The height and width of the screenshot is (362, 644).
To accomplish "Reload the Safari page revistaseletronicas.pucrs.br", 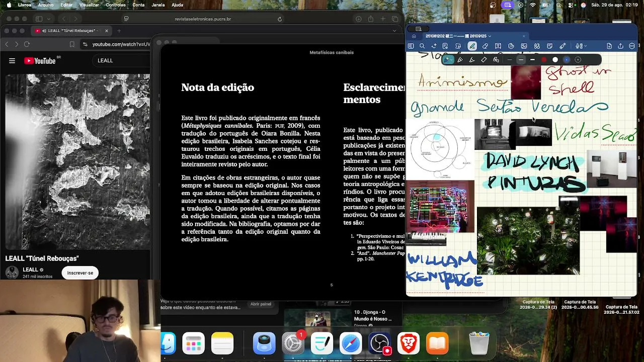I will click(280, 19).
